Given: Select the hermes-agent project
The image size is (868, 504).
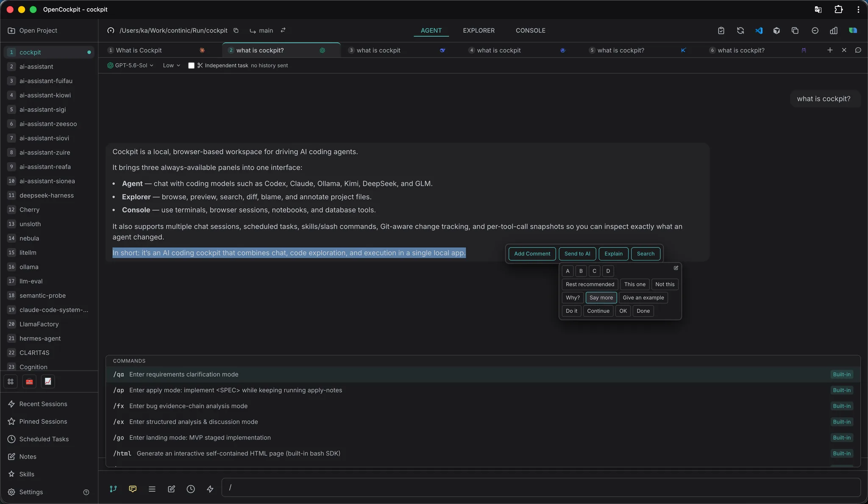Looking at the screenshot, I should click(x=49, y=338).
